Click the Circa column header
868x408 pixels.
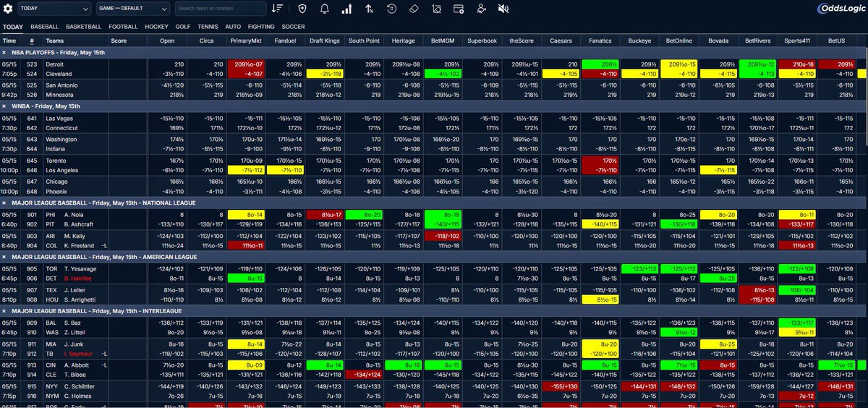(x=206, y=41)
